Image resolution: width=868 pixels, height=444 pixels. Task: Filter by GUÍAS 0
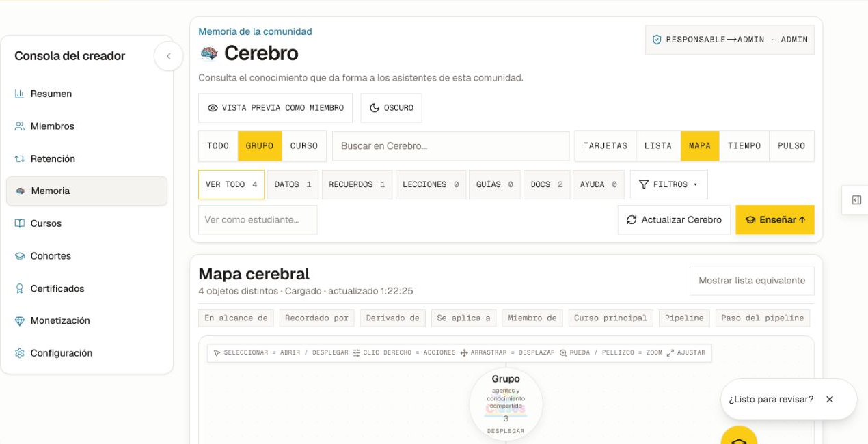[495, 184]
